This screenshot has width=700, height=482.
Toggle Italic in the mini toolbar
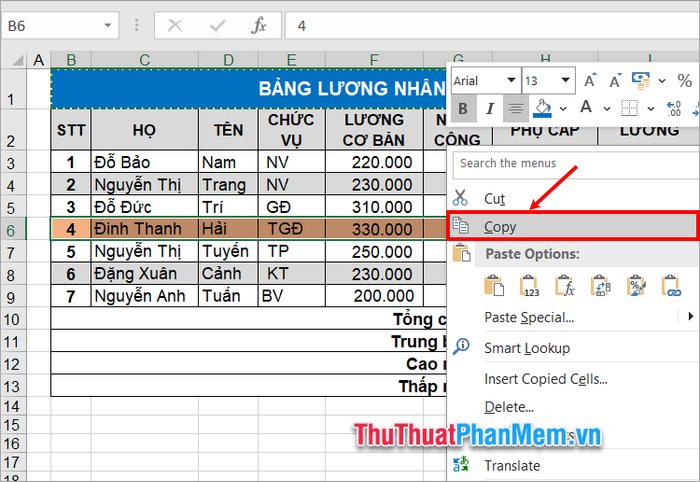pos(489,109)
